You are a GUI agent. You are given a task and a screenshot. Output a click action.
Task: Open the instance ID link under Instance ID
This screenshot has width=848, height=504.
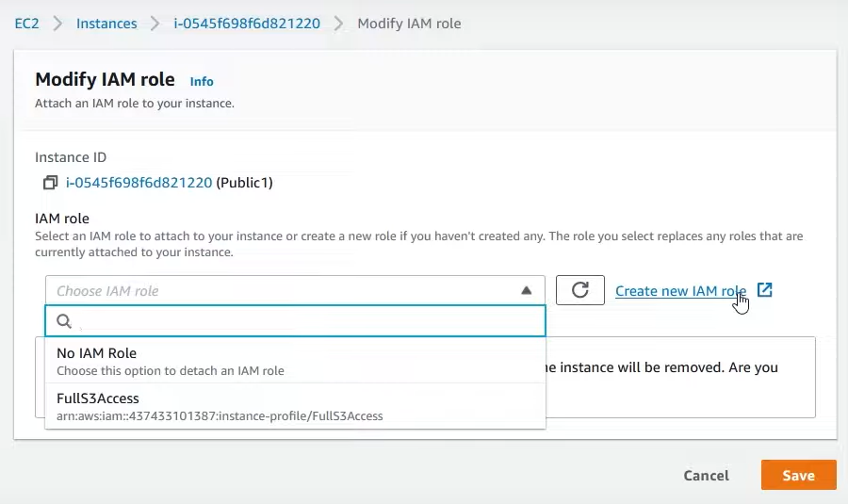pyautogui.click(x=139, y=183)
